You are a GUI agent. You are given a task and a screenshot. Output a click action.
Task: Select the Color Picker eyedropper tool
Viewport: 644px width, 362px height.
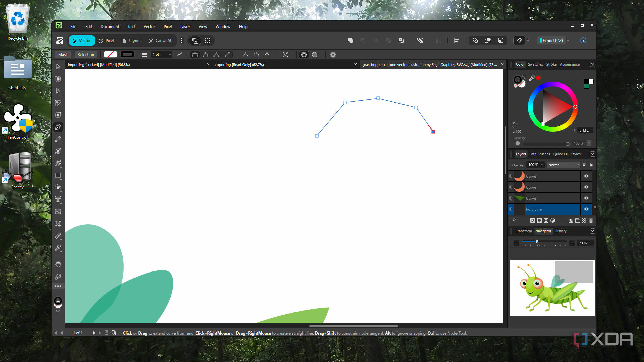coord(58,248)
